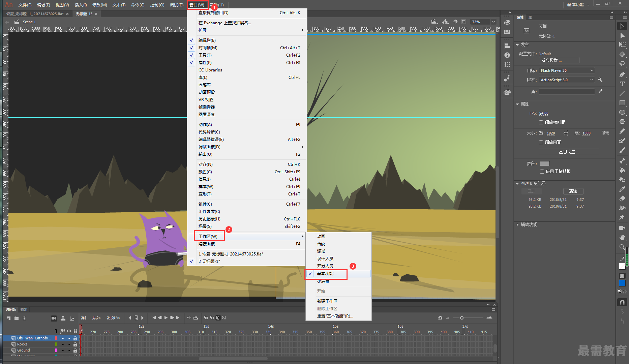Click the Hide Panels menu item
Image resolution: width=629 pixels, height=364 pixels.
(x=247, y=244)
